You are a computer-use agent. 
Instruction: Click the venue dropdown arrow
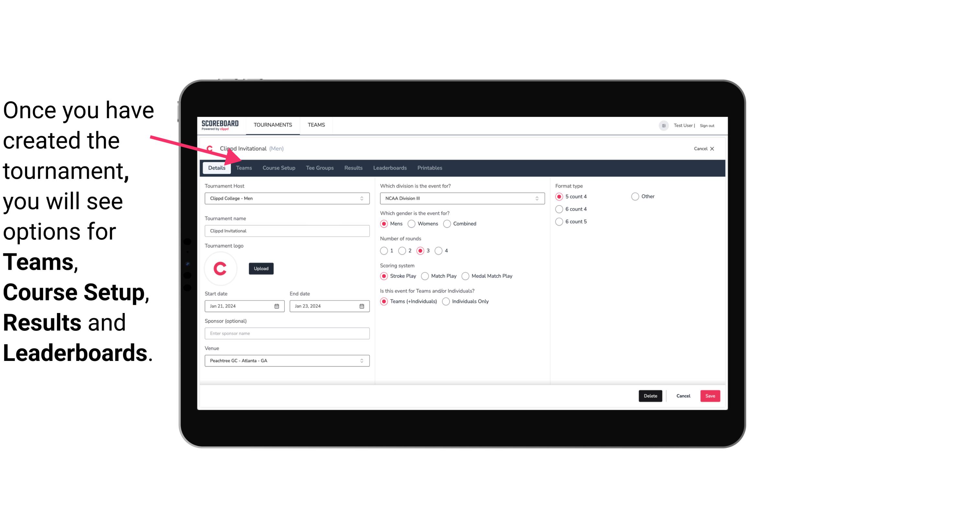coord(362,360)
